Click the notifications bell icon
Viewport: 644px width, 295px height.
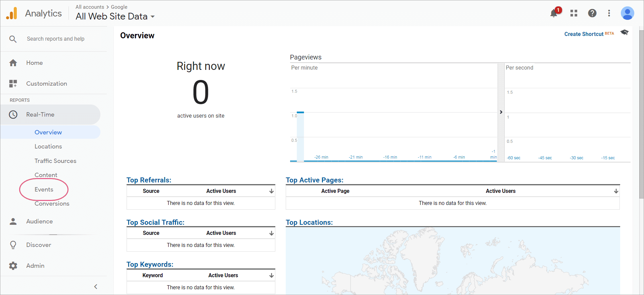pyautogui.click(x=554, y=13)
